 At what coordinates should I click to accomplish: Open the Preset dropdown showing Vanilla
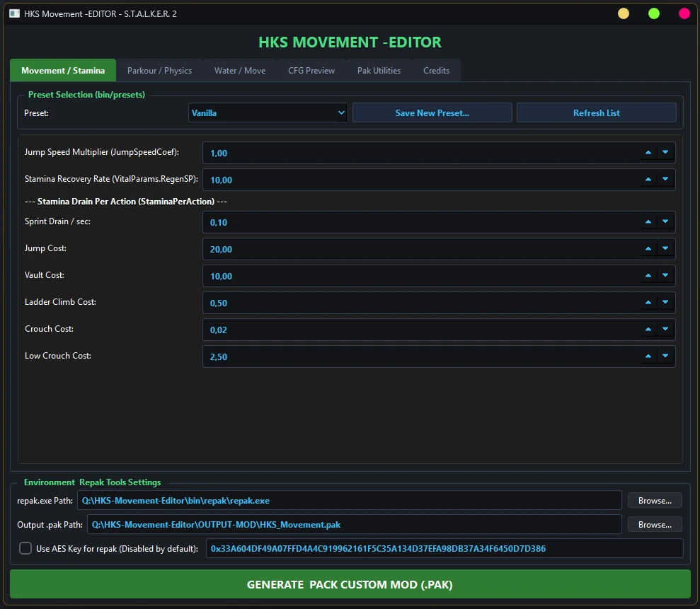268,113
